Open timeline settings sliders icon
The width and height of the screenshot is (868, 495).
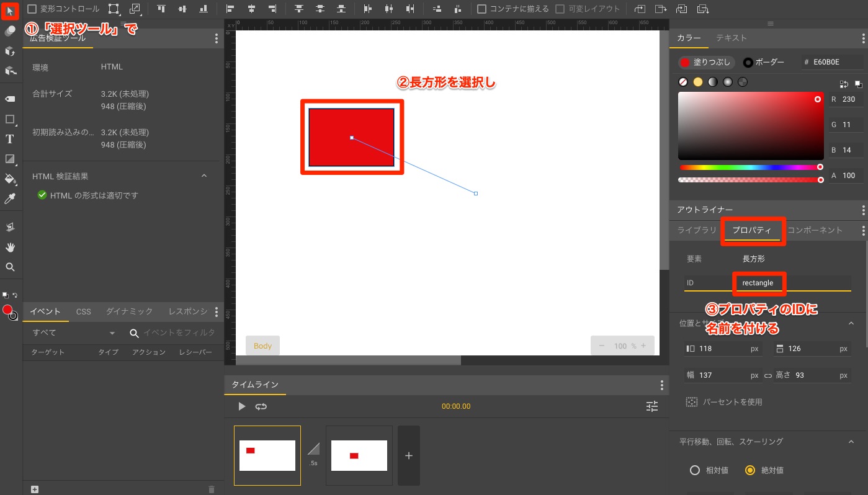click(652, 406)
